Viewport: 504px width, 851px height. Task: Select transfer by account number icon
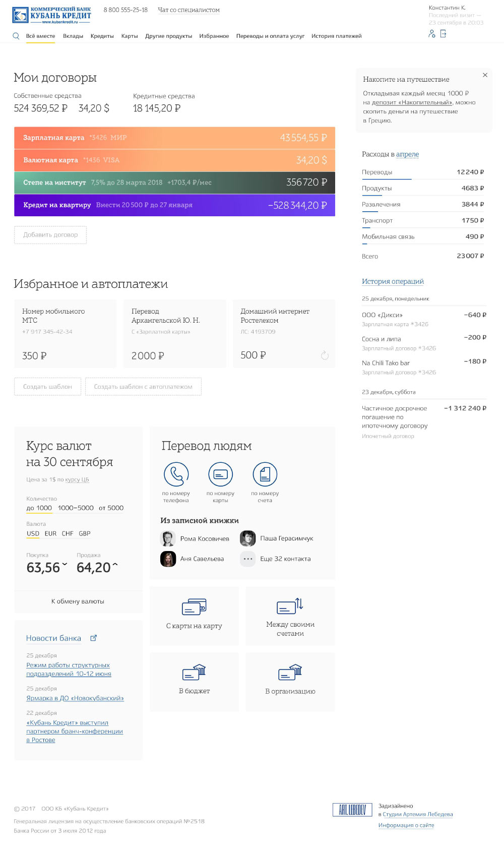point(265,474)
